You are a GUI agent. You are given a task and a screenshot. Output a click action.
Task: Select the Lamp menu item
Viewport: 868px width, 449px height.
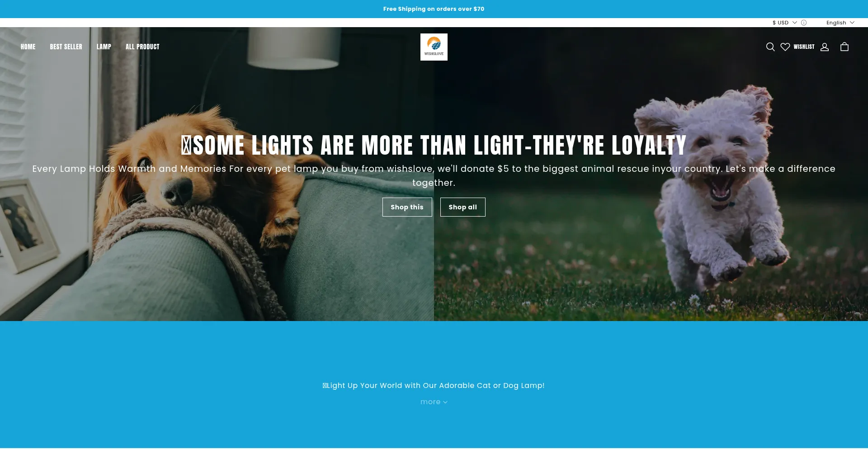[x=104, y=47]
